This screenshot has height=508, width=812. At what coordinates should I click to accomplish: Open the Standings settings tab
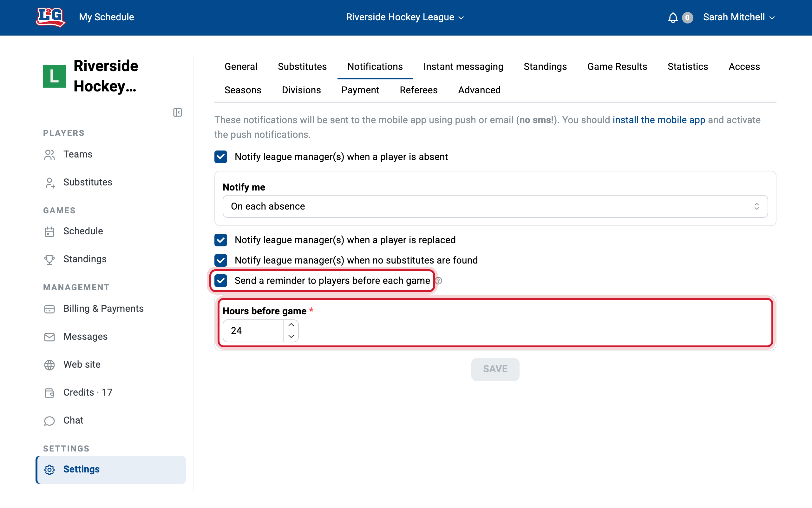pyautogui.click(x=545, y=67)
